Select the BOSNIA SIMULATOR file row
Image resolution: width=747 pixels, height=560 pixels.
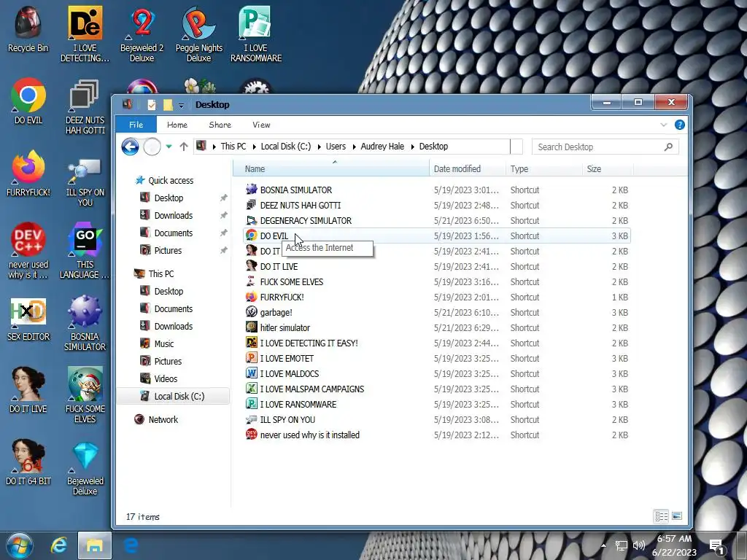click(x=437, y=190)
